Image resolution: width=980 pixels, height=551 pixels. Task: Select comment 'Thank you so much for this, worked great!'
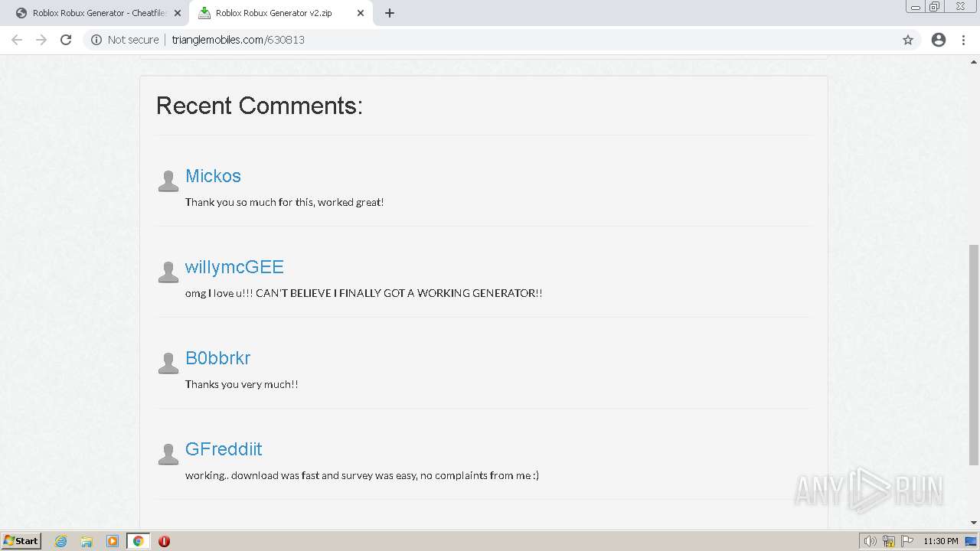point(284,202)
